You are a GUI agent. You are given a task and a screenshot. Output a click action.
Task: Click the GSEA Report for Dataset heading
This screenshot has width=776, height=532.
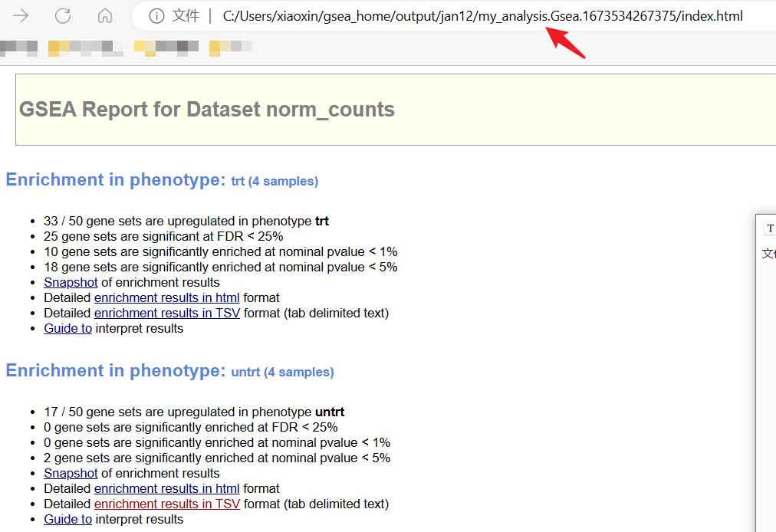tap(207, 110)
